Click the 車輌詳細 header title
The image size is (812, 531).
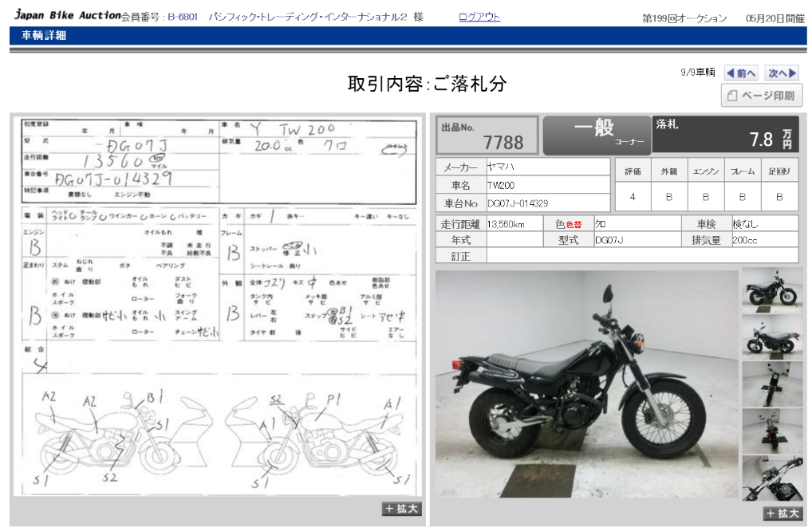click(x=44, y=35)
